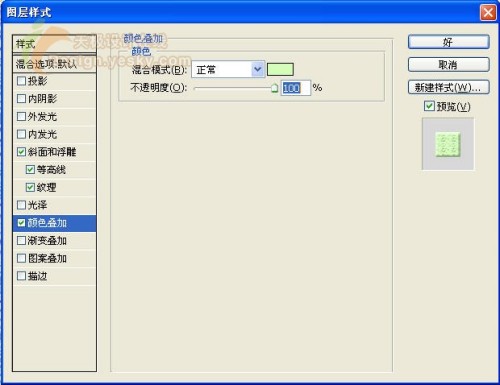
Task: Open the 描边 settings by its label
Action: (x=37, y=276)
